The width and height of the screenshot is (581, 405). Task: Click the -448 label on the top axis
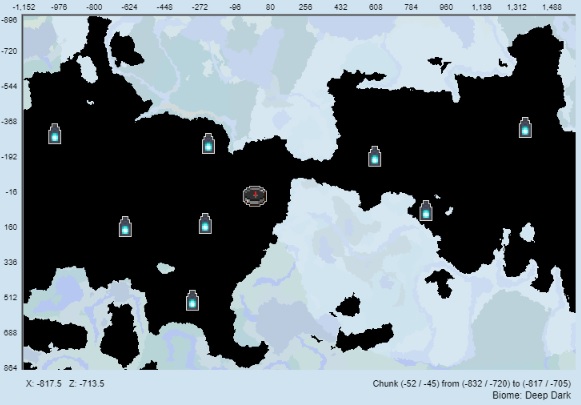pyautogui.click(x=165, y=7)
